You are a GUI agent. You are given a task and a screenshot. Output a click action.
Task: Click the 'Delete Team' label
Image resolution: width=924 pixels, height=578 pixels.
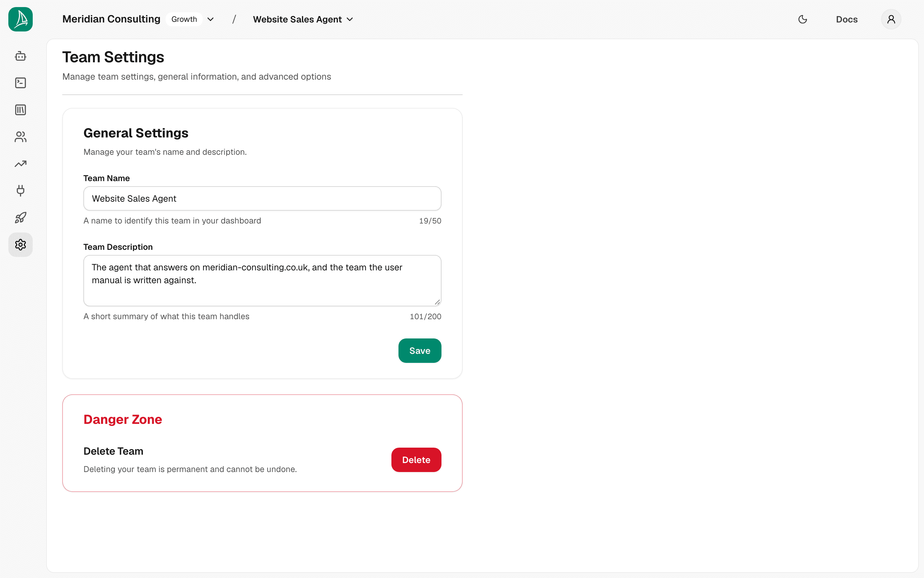point(113,451)
